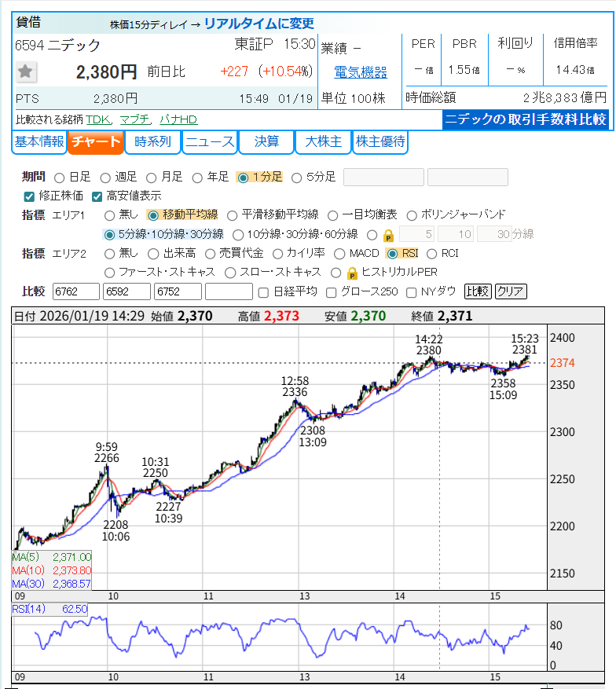Open the 大株主 tab
Image resolution: width=616 pixels, height=689 pixels.
tap(323, 142)
